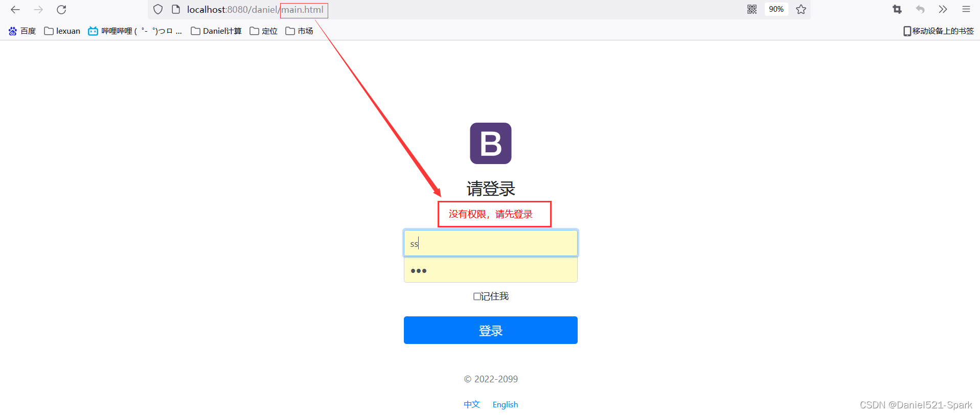Click the page info icon in address bar
This screenshot has height=415, width=980.
[176, 9]
